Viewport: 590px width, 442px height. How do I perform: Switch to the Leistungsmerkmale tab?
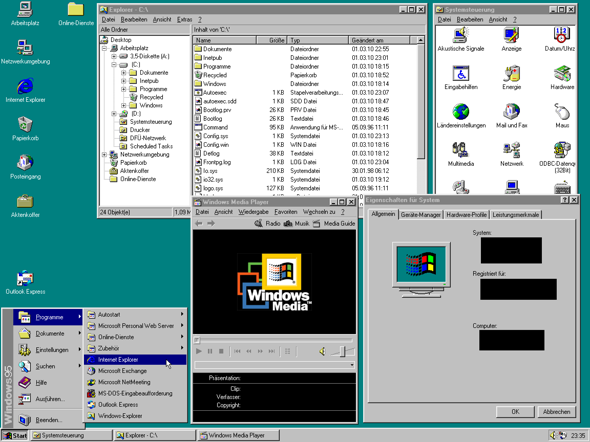pyautogui.click(x=515, y=215)
